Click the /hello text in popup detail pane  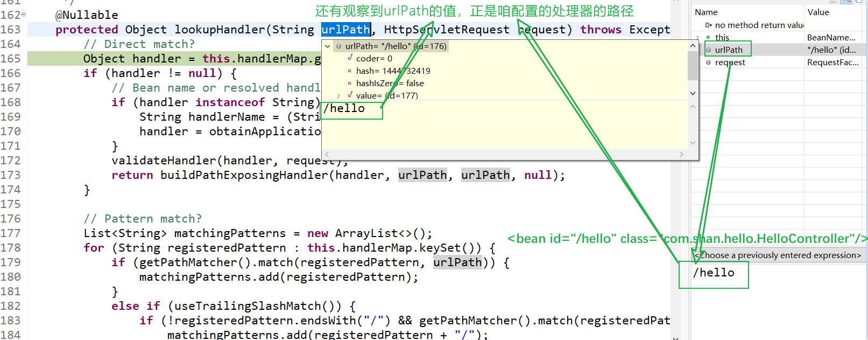tap(344, 108)
